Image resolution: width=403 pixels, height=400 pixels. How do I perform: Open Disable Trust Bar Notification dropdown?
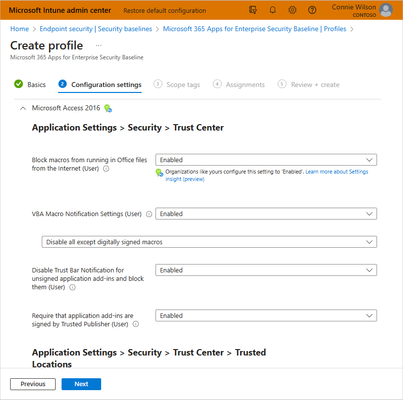click(266, 270)
